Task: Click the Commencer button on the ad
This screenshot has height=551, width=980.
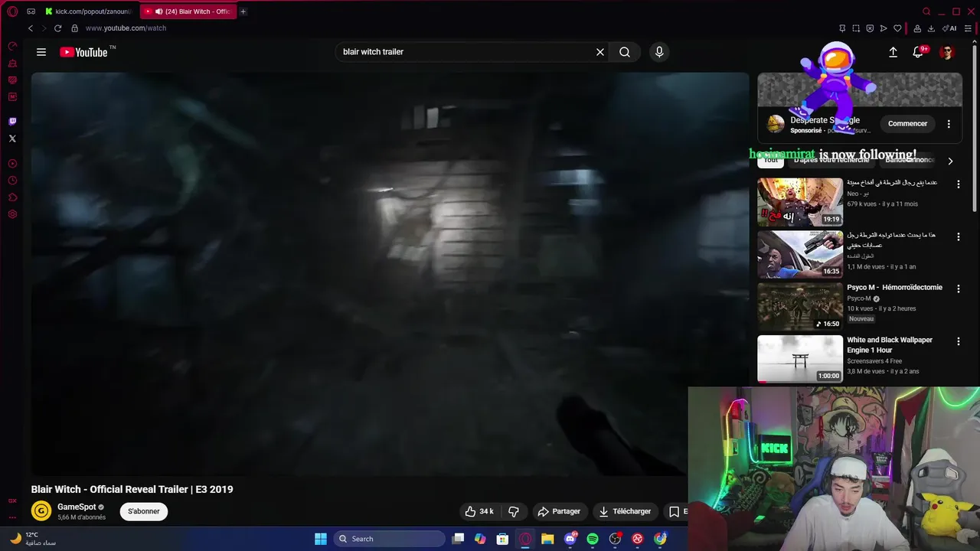Action: 907,123
